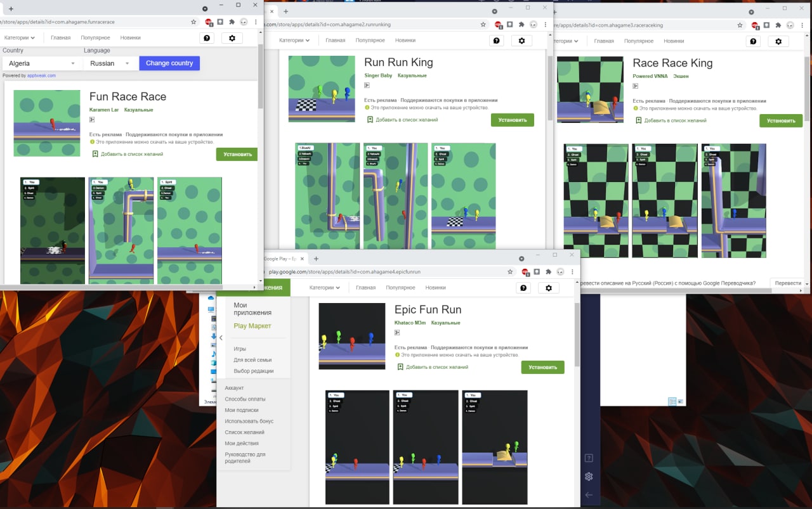Click vertical scrollbar in Epic Fun Run window
This screenshot has height=509, width=812.
click(x=577, y=334)
